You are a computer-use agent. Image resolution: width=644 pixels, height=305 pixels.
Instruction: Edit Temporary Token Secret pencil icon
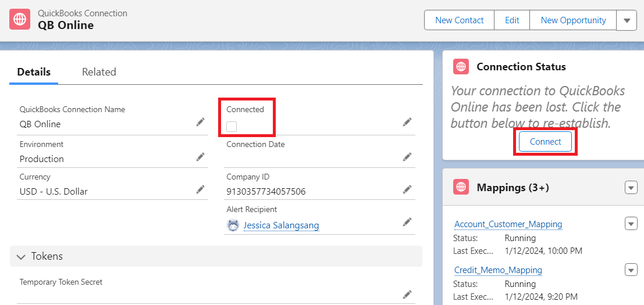coord(407,295)
